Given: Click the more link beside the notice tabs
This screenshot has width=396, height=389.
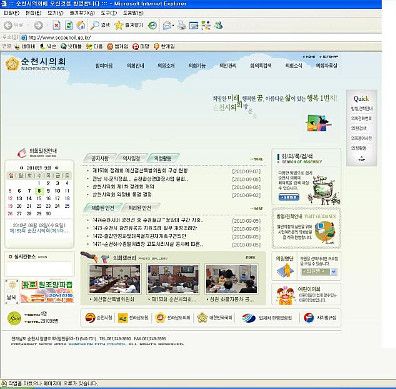Looking at the screenshot, I should (257, 159).
